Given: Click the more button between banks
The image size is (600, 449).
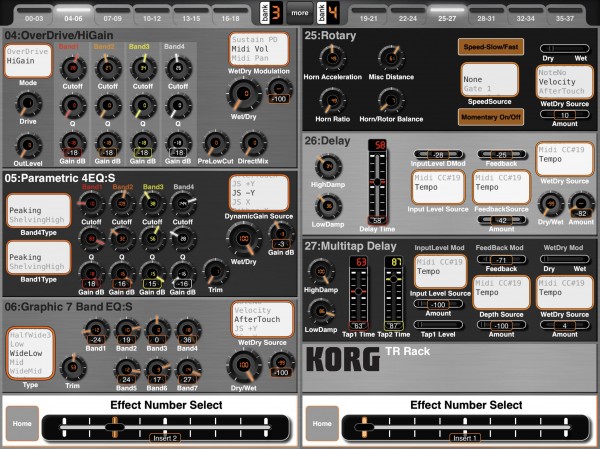Looking at the screenshot, I should pyautogui.click(x=300, y=13).
